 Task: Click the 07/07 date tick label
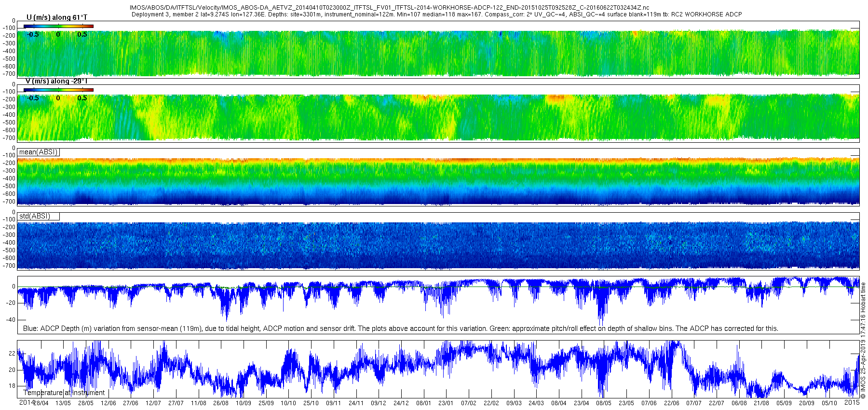point(694,403)
